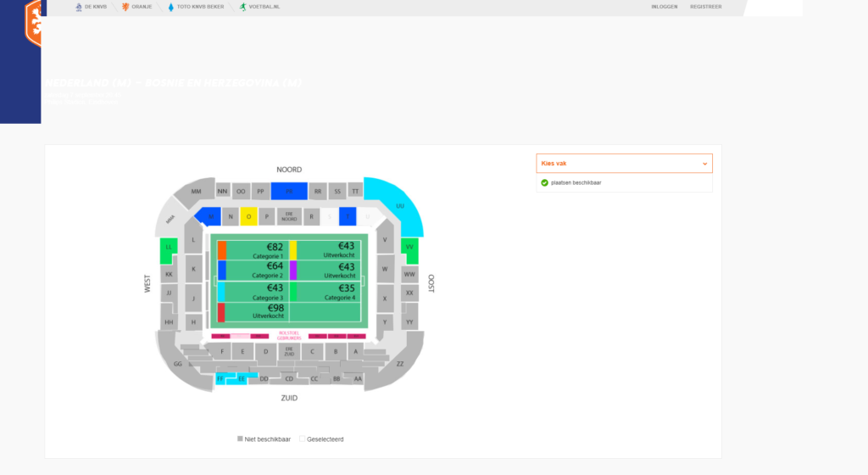The width and height of the screenshot is (868, 475).
Task: Click the green Voetbal.nl player icon
Action: point(242,7)
